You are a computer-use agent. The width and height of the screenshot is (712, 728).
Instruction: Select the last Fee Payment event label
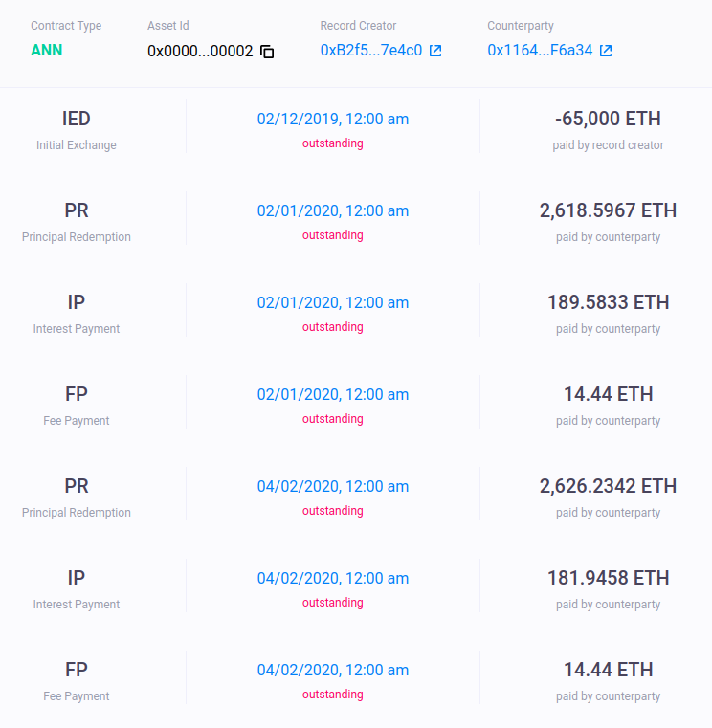pyautogui.click(x=77, y=678)
